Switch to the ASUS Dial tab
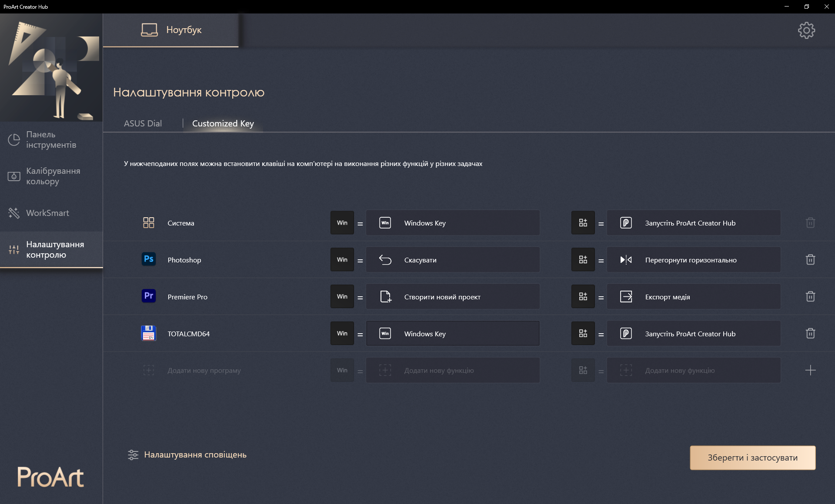835x504 pixels. (x=143, y=123)
